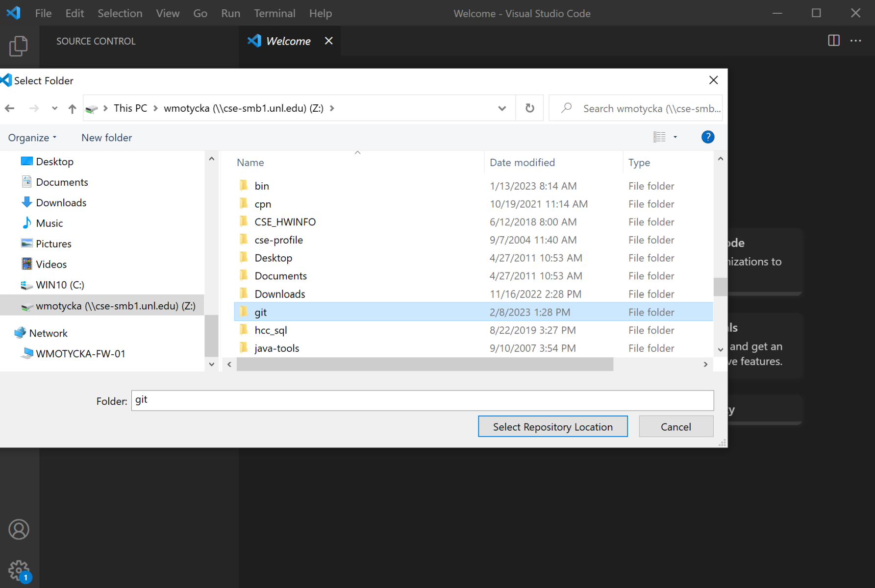Open the Manage gear icon
The height and width of the screenshot is (588, 875).
pyautogui.click(x=19, y=570)
